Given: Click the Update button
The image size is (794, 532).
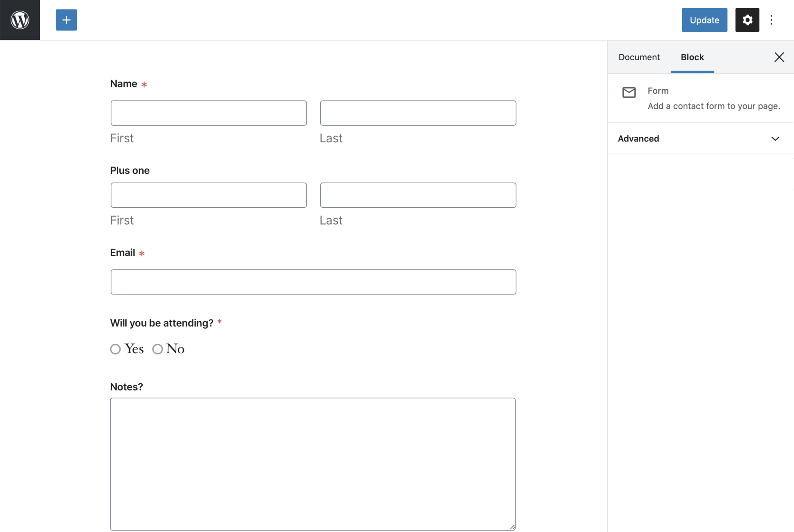Looking at the screenshot, I should click(x=704, y=20).
